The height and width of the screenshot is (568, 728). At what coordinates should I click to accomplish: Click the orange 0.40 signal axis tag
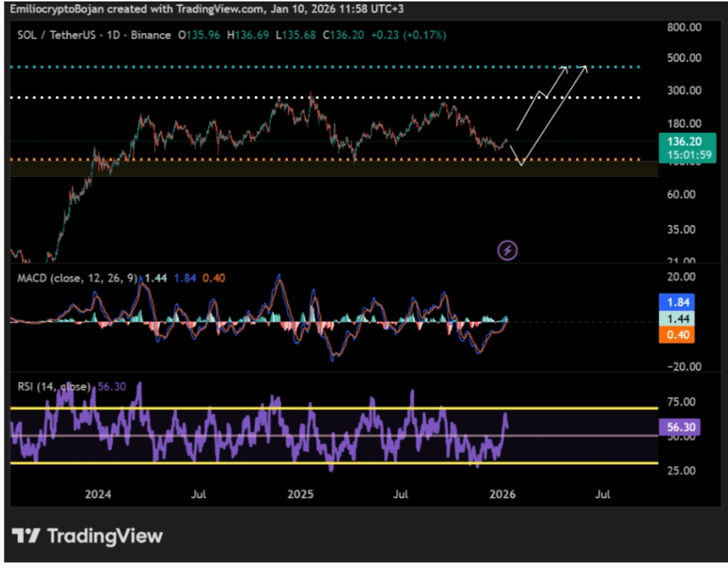tap(680, 335)
